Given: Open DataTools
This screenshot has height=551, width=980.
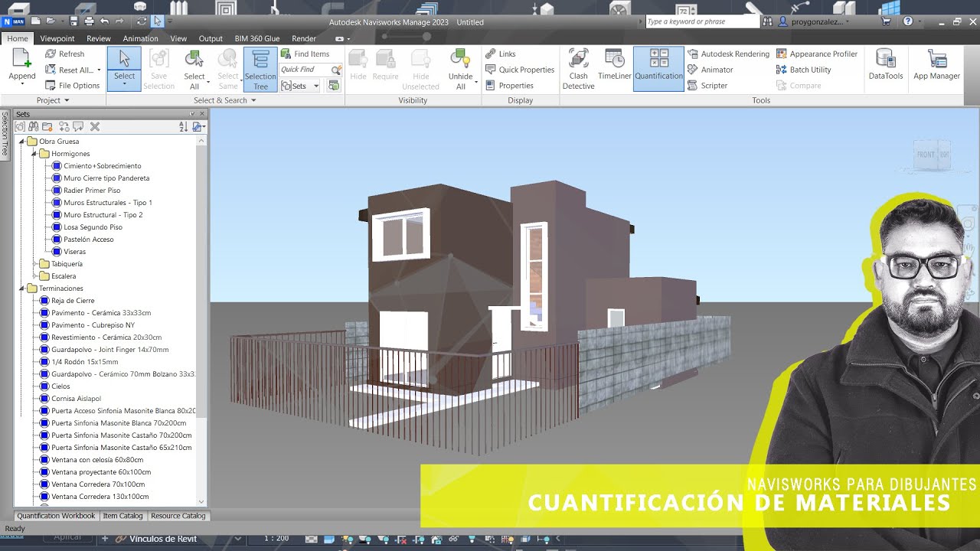Looking at the screenshot, I should (886, 64).
